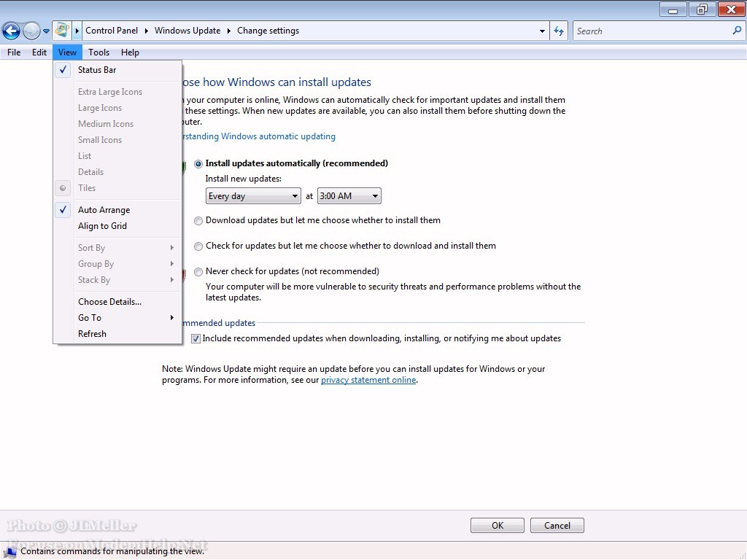Image resolution: width=747 pixels, height=560 pixels.
Task: Open the recent pages dropdown arrow
Action: pyautogui.click(x=46, y=31)
